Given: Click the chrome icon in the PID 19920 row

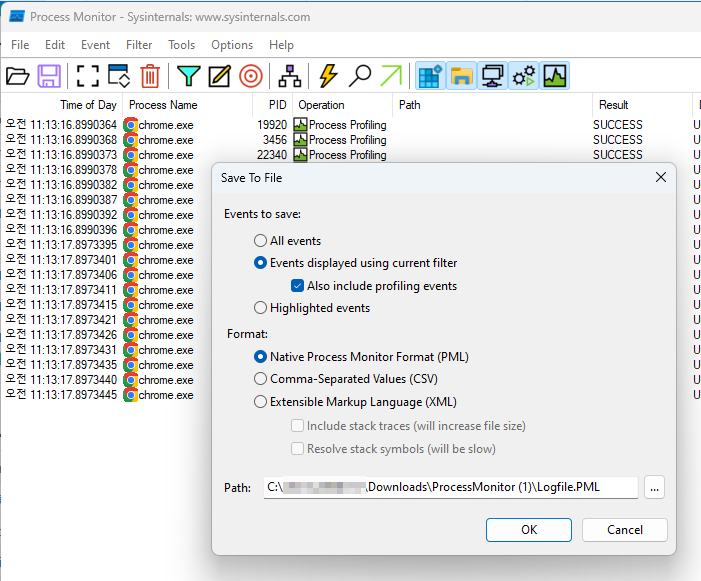Looking at the screenshot, I should 131,125.
